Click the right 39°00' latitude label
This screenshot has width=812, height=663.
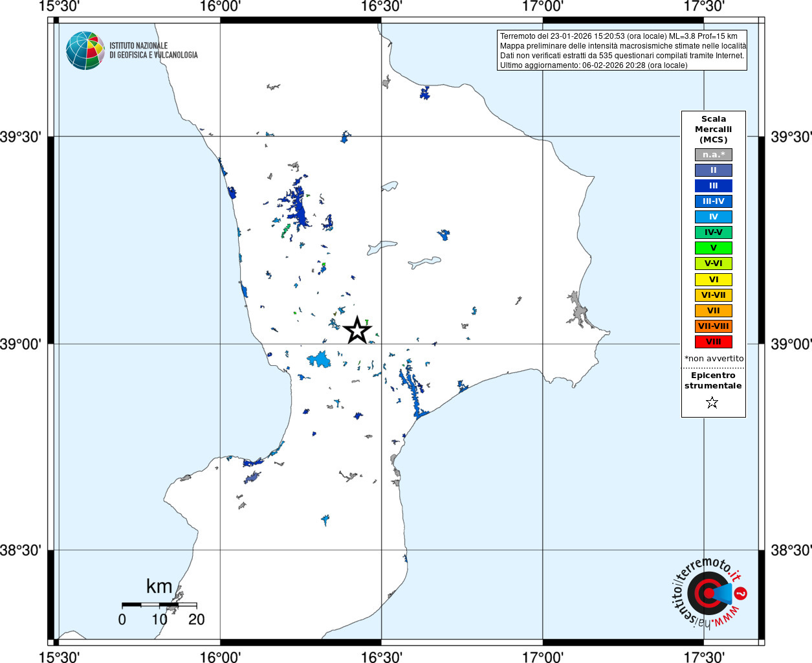tap(791, 344)
